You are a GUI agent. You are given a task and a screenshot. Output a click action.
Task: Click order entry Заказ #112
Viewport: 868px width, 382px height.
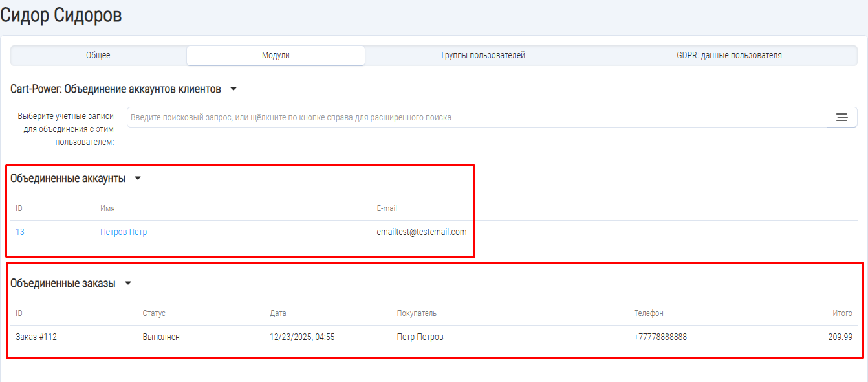[x=36, y=337]
